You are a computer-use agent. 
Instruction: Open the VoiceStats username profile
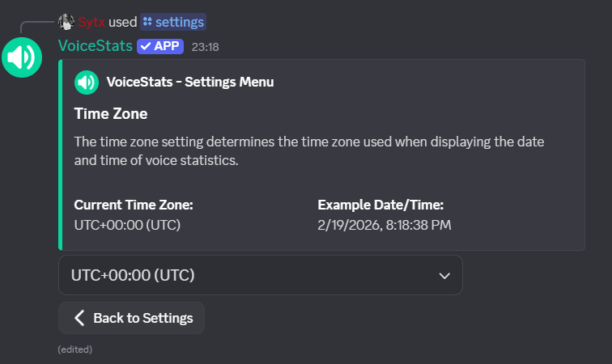pyautogui.click(x=95, y=46)
